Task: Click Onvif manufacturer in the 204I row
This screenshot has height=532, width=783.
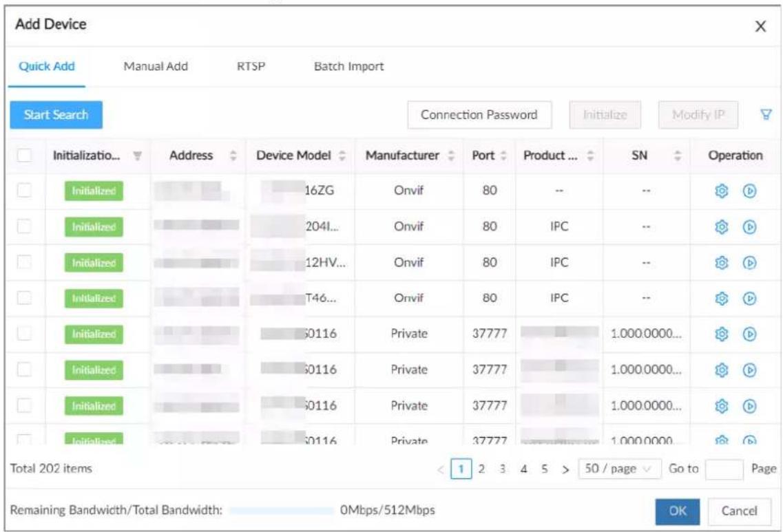Action: click(408, 226)
